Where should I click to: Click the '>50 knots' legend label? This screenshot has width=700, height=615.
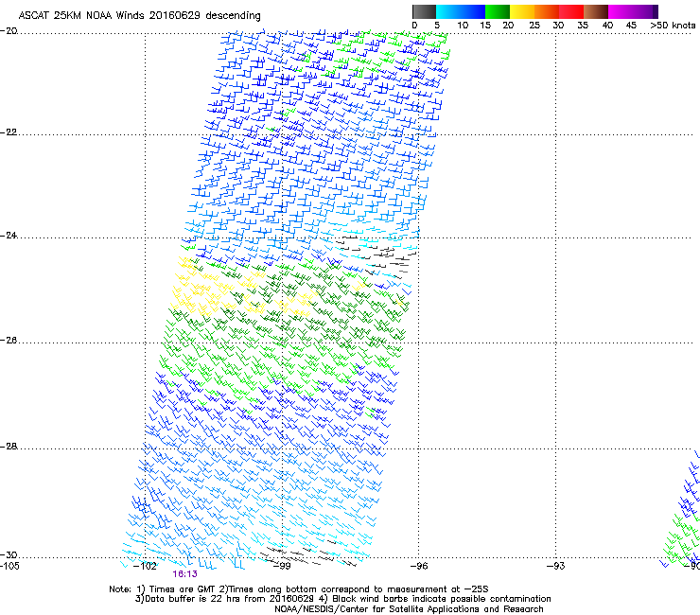(x=673, y=26)
